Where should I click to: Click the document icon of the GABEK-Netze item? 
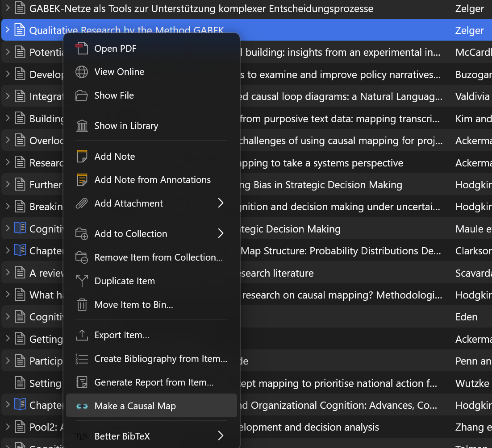pyautogui.click(x=20, y=8)
